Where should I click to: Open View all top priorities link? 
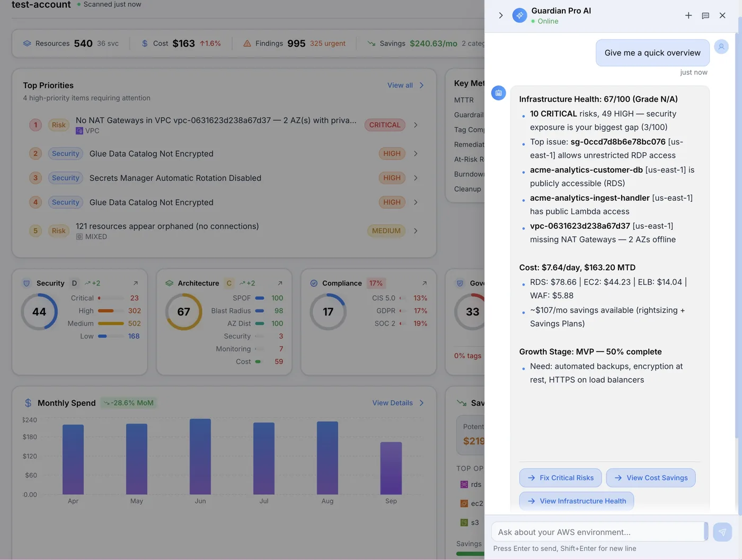point(405,85)
